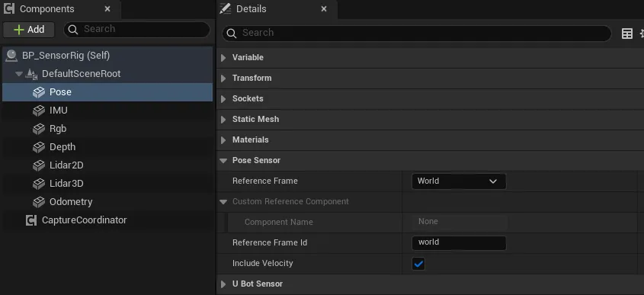Viewport: 644px width, 295px height.
Task: Expand the Sockets section
Action: (x=223, y=99)
